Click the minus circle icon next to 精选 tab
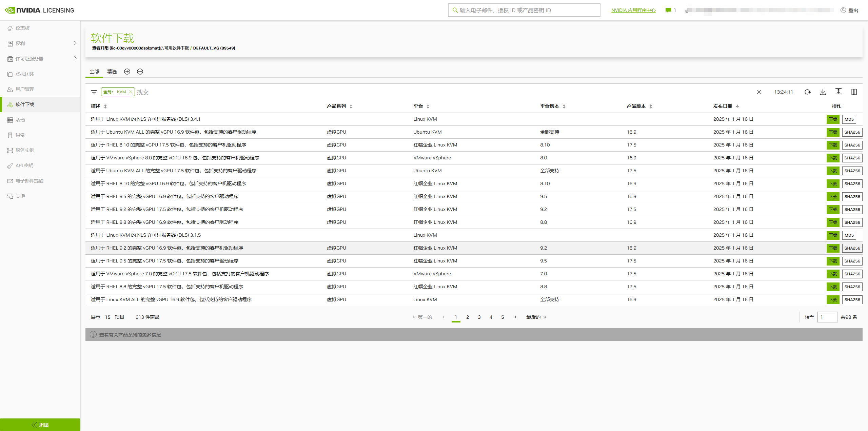 click(140, 72)
